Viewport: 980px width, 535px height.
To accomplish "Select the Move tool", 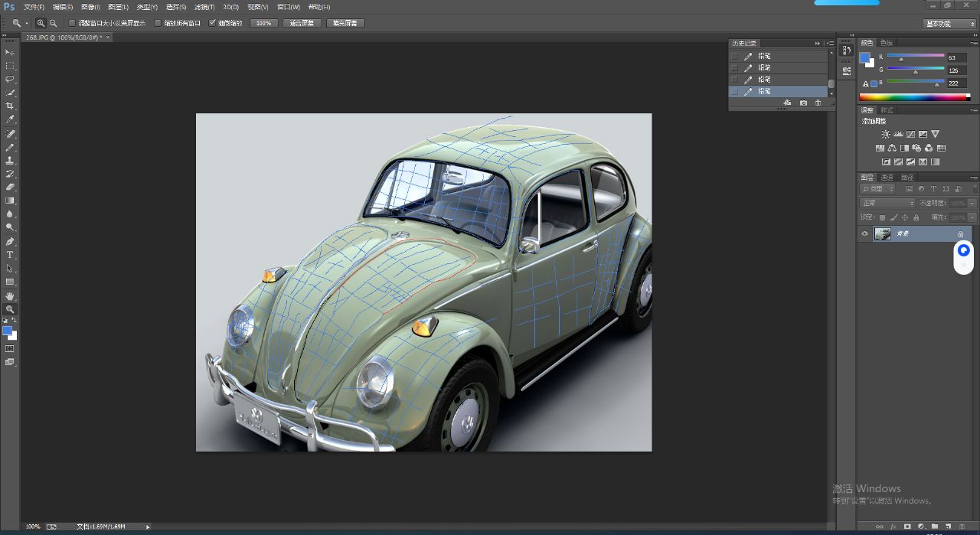I will 10,52.
